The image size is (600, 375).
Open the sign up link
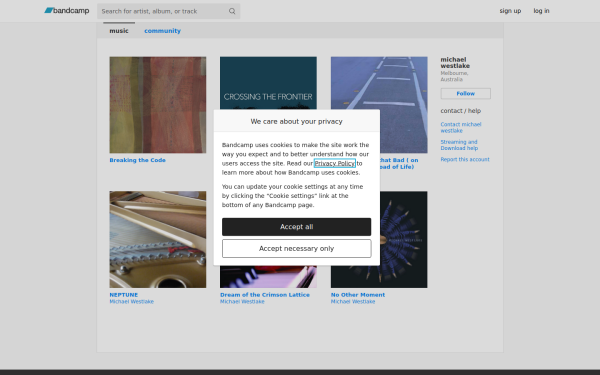pyautogui.click(x=510, y=11)
